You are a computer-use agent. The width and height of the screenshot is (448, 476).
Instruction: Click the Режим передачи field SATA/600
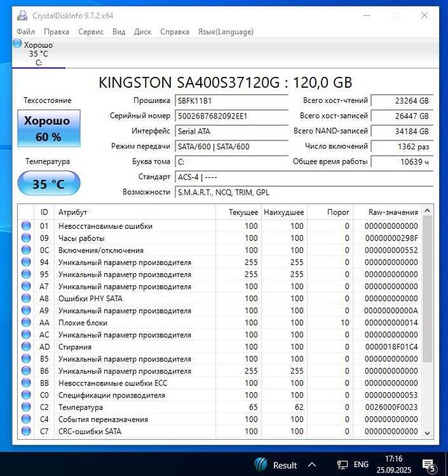tap(231, 146)
